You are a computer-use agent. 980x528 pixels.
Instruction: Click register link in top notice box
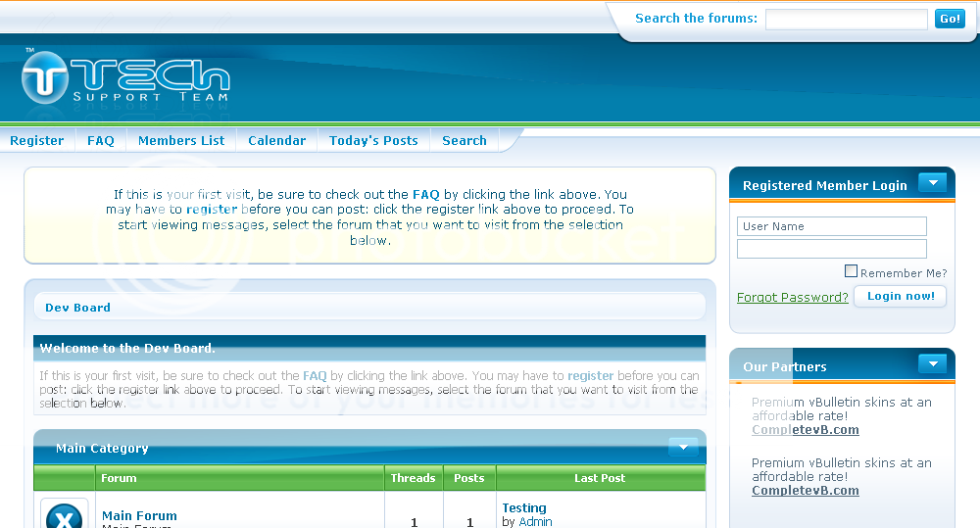tap(212, 210)
